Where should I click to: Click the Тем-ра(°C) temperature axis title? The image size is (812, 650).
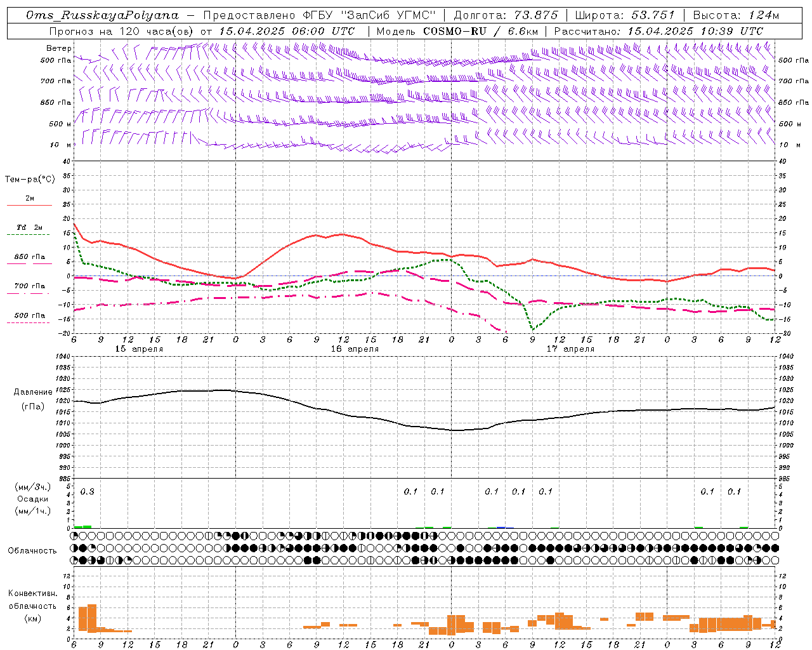tap(30, 180)
